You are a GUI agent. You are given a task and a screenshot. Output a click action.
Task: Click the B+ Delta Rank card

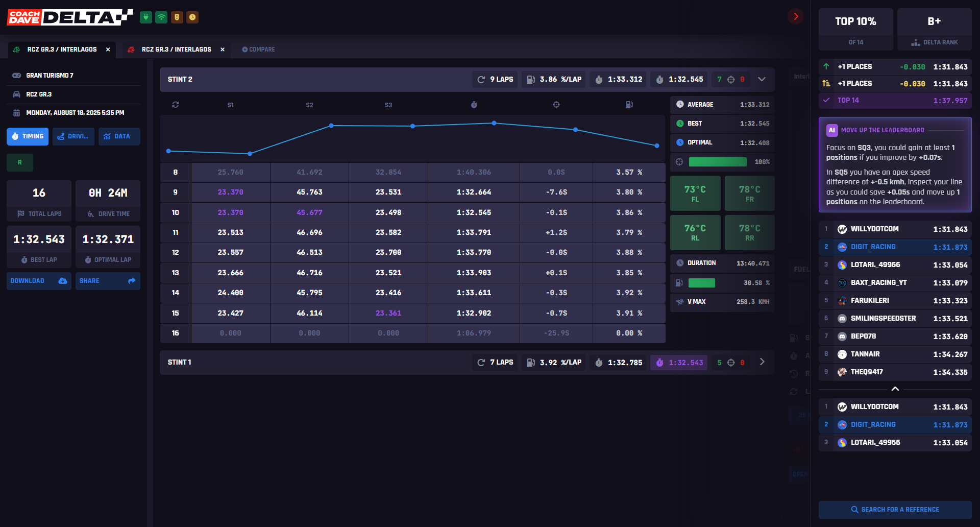[935, 29]
